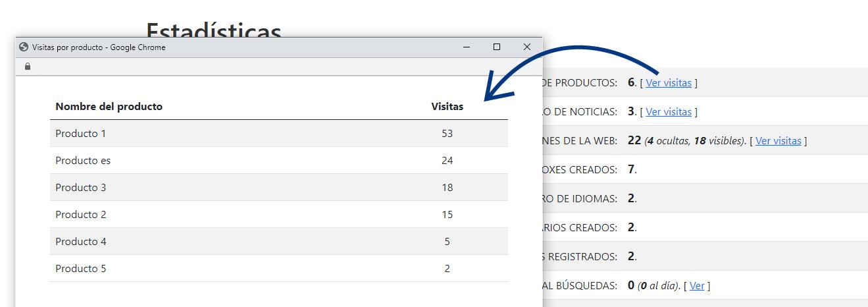Open Ver visitas link for noticias
Screen dimensions: 868x307
pos(668,112)
